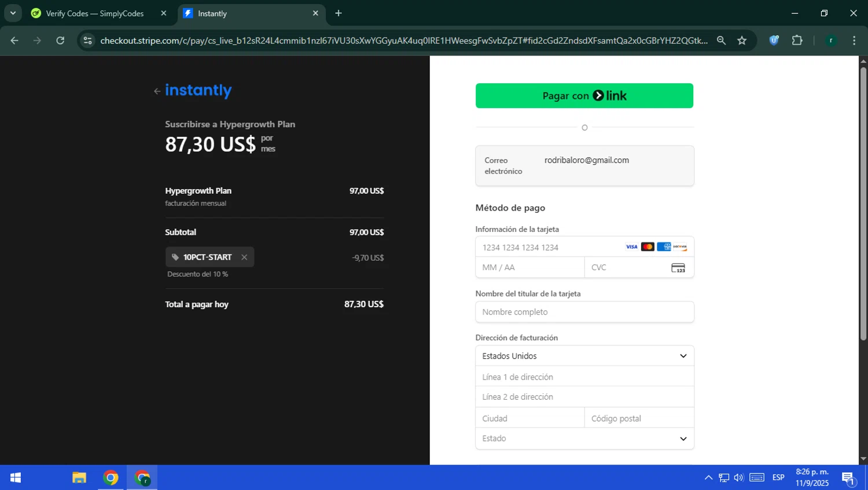This screenshot has width=868, height=490.
Task: Focus the Nombre completo field
Action: (x=584, y=312)
